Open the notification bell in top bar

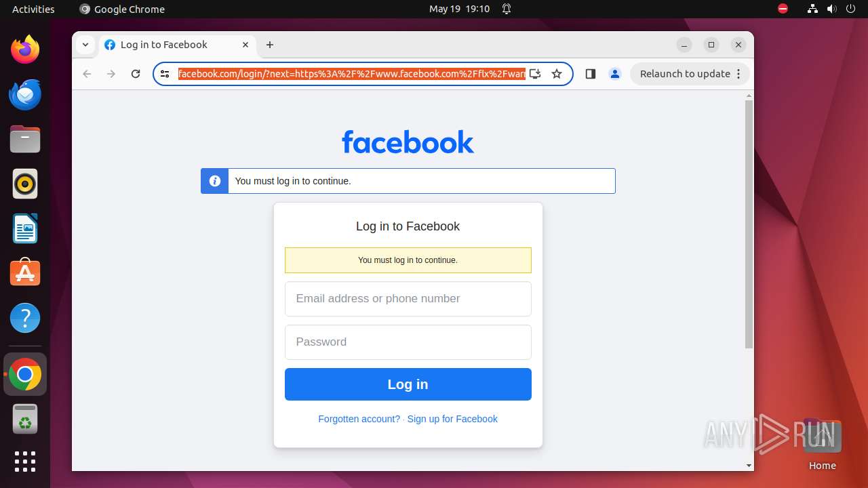(x=507, y=9)
